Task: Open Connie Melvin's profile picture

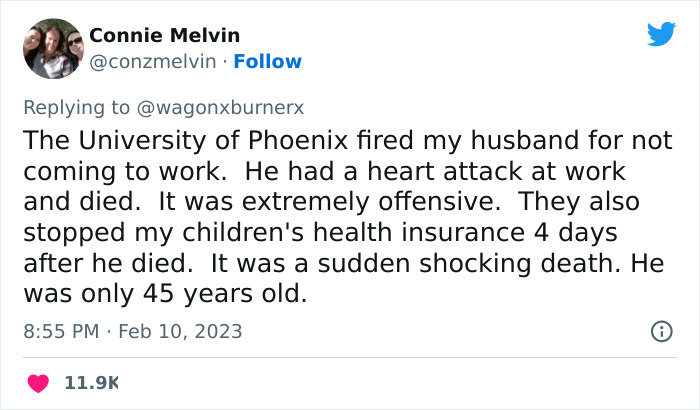Action: 52,48
